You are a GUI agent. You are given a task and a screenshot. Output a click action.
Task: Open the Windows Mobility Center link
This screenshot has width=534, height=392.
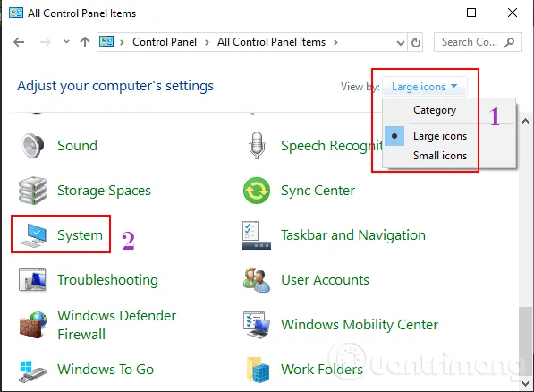pos(360,325)
